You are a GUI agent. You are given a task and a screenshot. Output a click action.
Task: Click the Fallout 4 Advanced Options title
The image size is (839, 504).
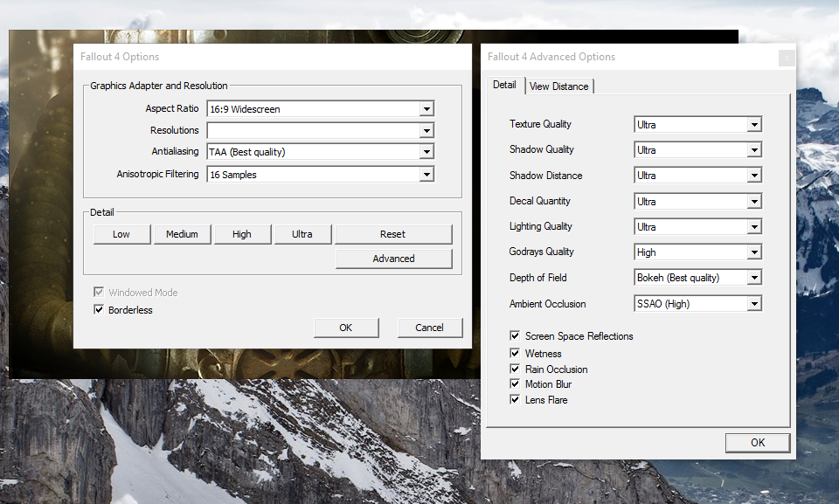(x=551, y=57)
